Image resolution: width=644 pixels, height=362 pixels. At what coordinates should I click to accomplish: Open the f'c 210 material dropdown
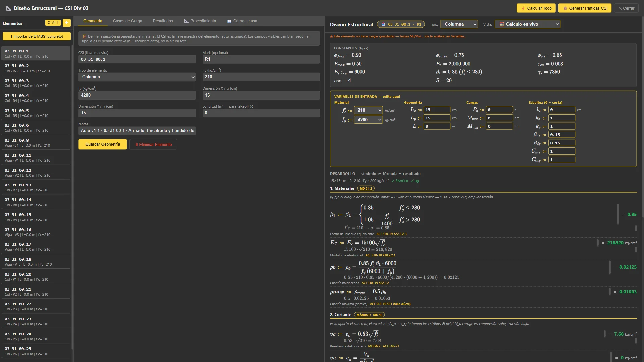[368, 110]
